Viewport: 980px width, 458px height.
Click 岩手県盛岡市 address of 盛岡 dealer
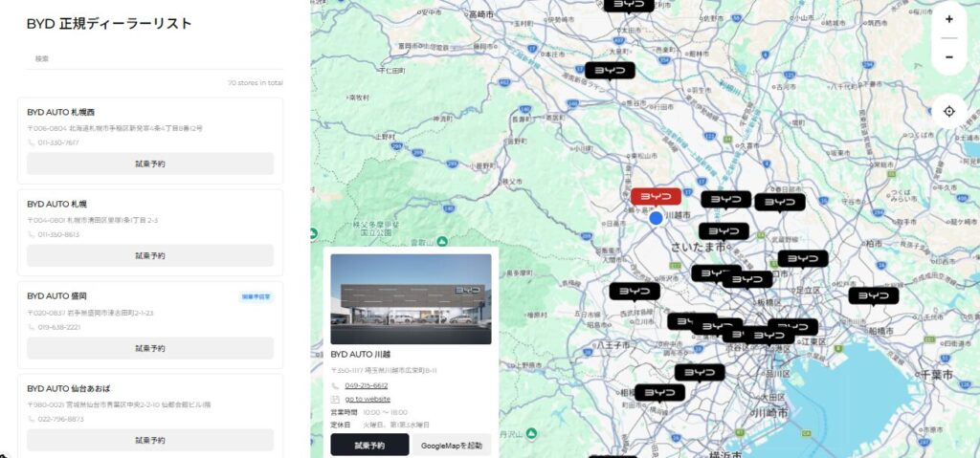tap(90, 313)
